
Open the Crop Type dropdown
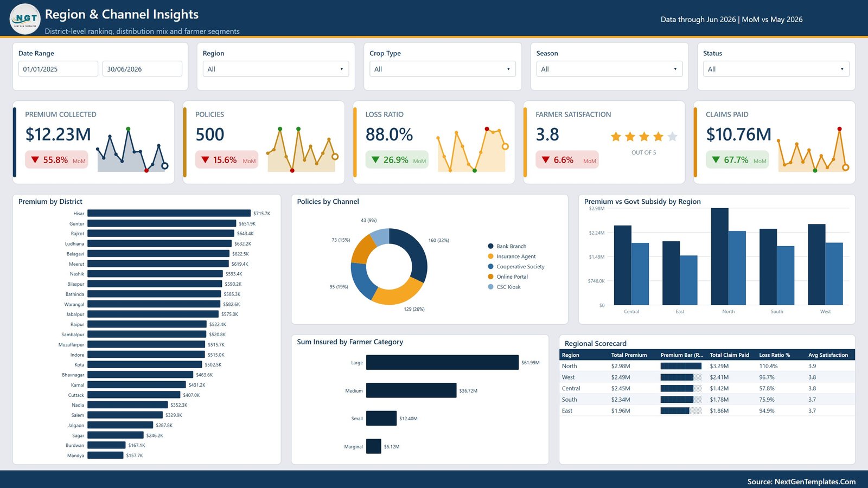tap(443, 69)
